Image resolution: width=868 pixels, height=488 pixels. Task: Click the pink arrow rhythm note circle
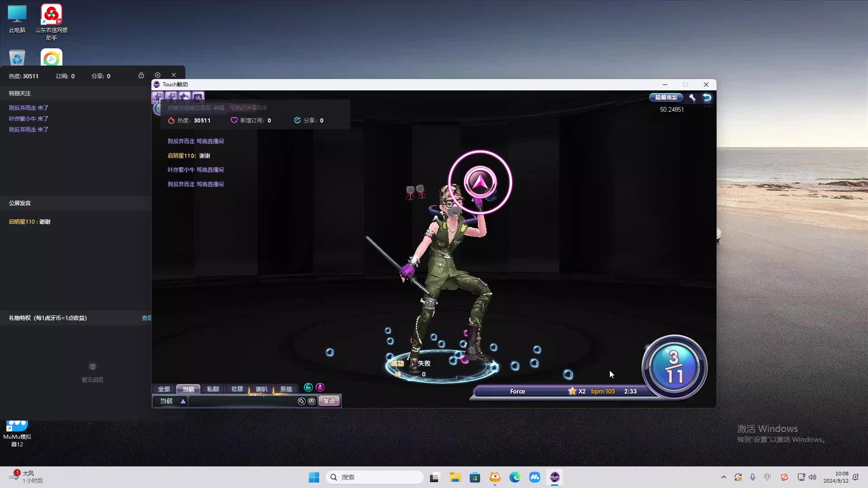480,182
